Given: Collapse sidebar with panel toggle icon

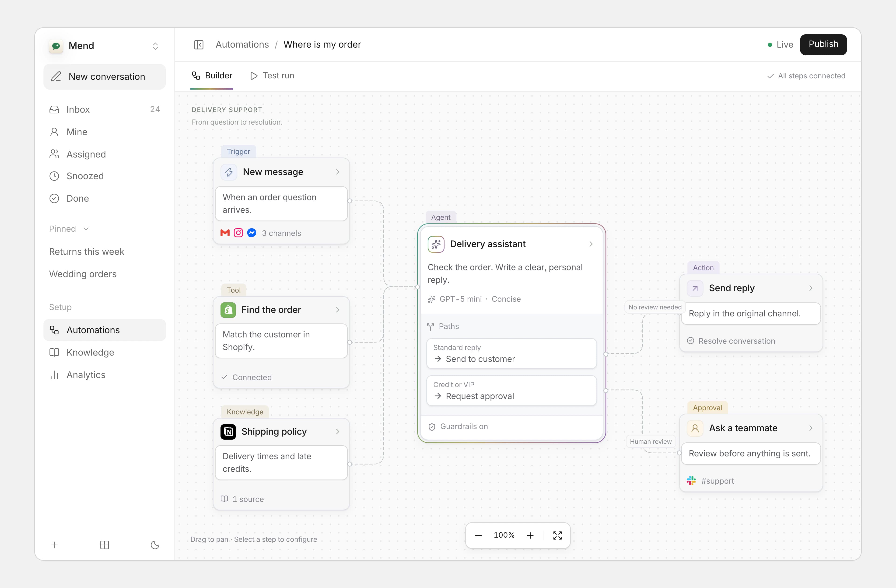Looking at the screenshot, I should 198,45.
